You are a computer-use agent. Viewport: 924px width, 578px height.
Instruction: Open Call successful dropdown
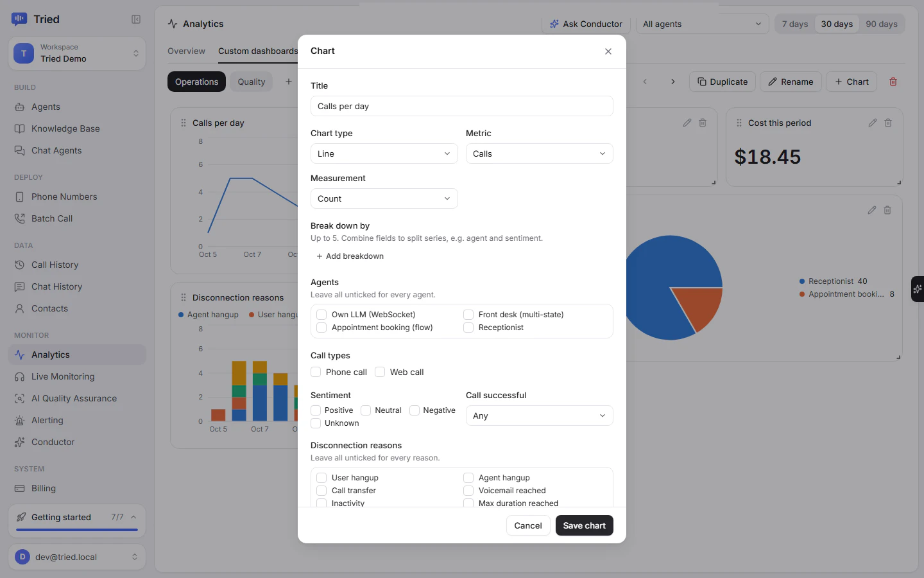click(539, 416)
